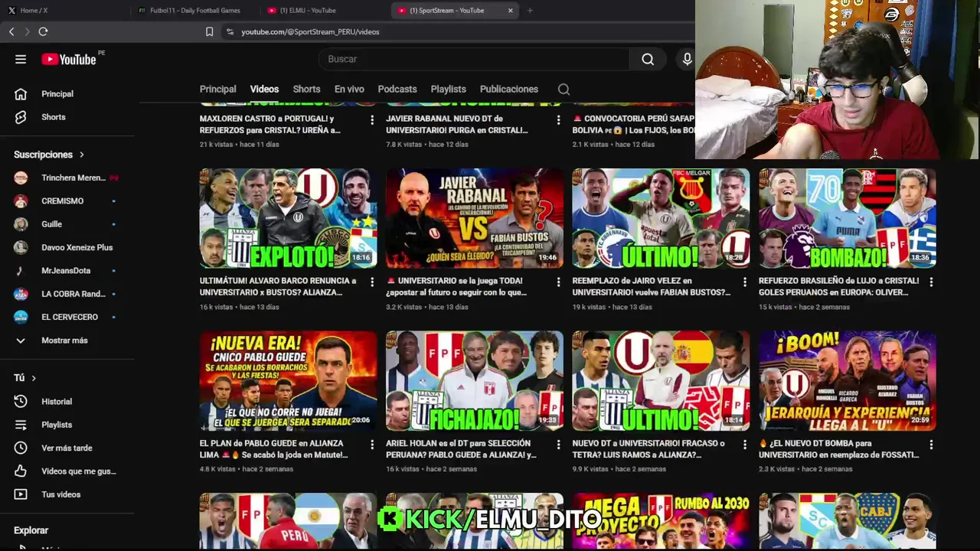Switch to the Principal channel tab
980x551 pixels.
[x=218, y=90]
